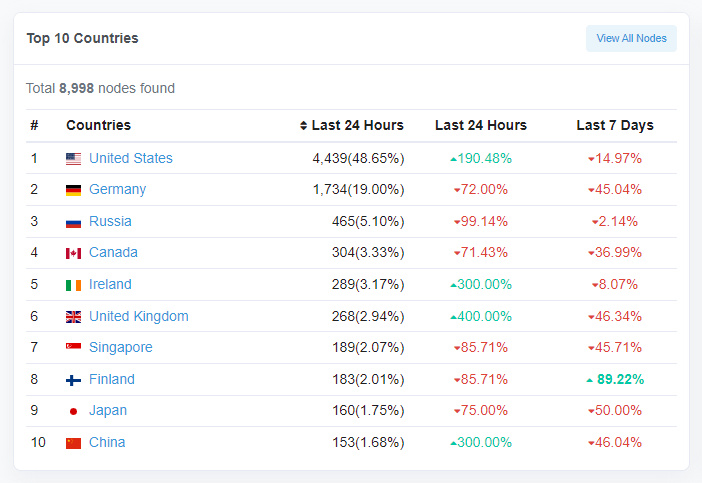
Task: Click the United States flag icon
Action: [x=73, y=159]
